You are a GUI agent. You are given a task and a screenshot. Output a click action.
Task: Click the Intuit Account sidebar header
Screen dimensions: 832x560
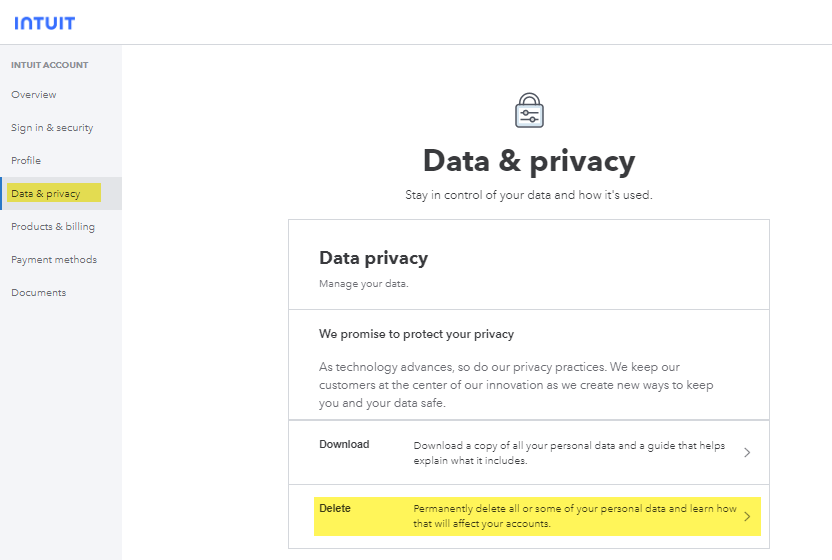tap(50, 65)
